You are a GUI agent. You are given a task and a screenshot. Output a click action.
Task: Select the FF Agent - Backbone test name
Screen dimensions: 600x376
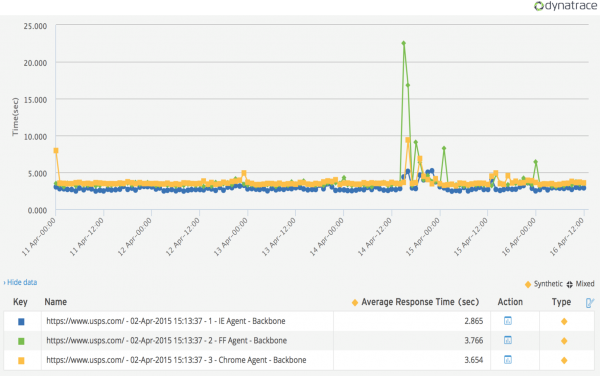click(166, 340)
